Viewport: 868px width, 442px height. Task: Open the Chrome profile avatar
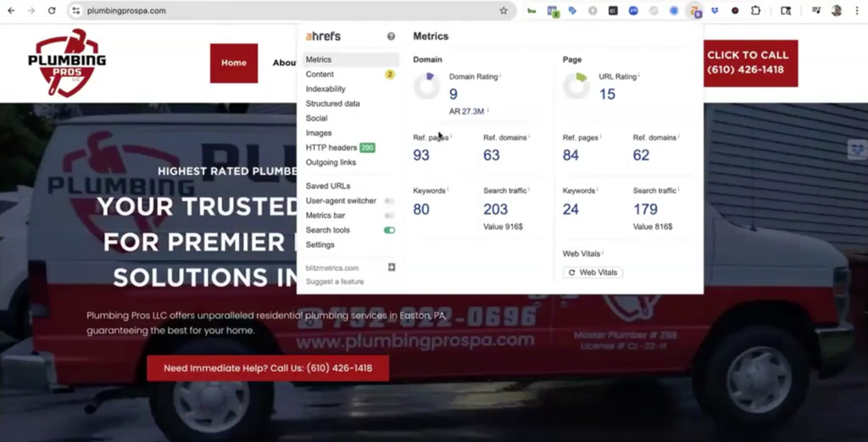coord(837,10)
